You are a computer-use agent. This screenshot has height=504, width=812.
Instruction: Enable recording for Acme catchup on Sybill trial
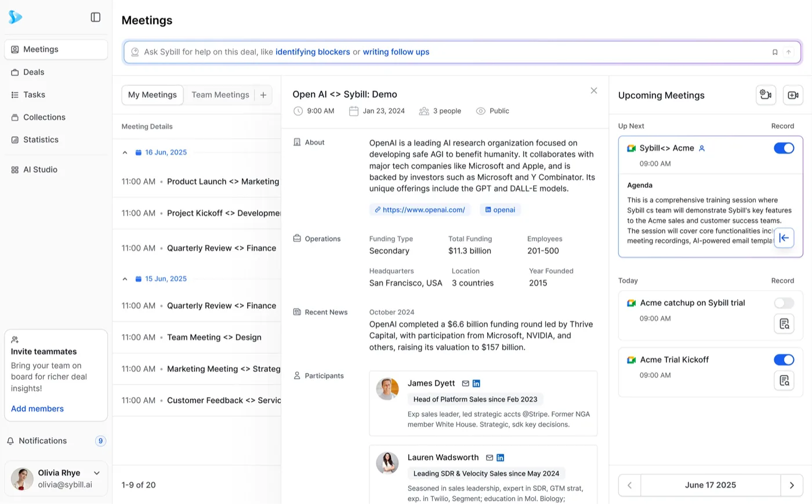coord(784,303)
